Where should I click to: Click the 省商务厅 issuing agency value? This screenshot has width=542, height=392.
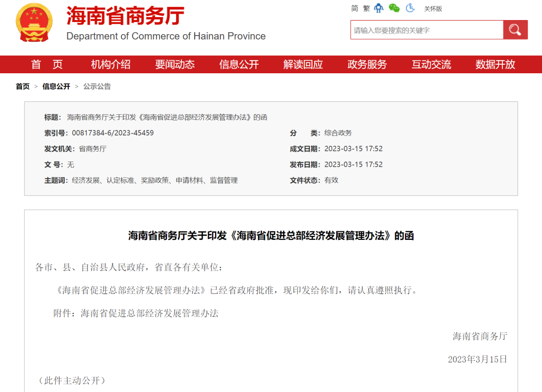pyautogui.click(x=93, y=149)
